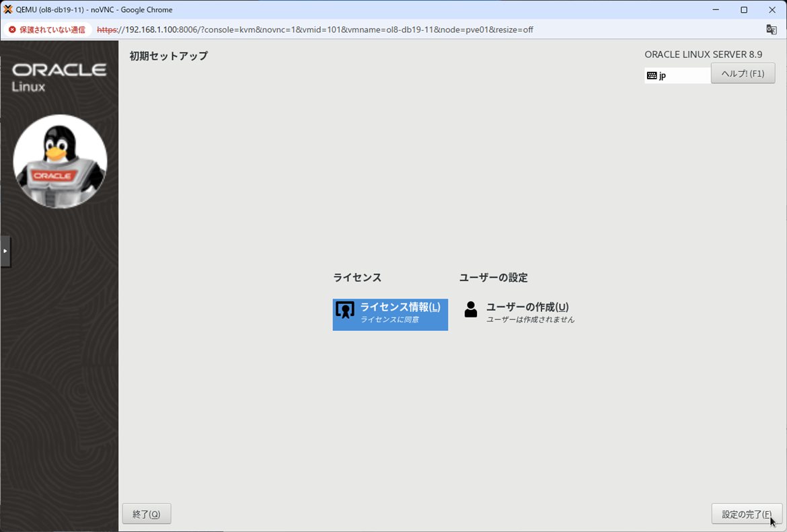787x532 pixels.
Task: Maximize the Chrome noVNC window
Action: (x=744, y=9)
